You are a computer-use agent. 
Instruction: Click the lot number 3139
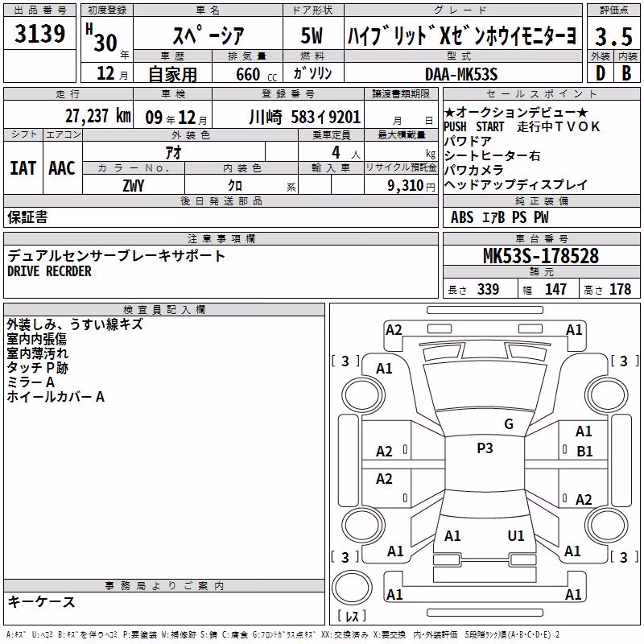[x=39, y=34]
